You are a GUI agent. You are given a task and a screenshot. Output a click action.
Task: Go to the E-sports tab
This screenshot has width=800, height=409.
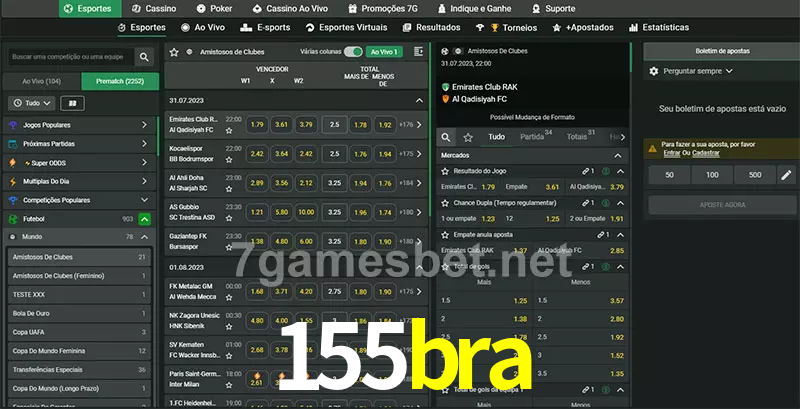(x=265, y=28)
